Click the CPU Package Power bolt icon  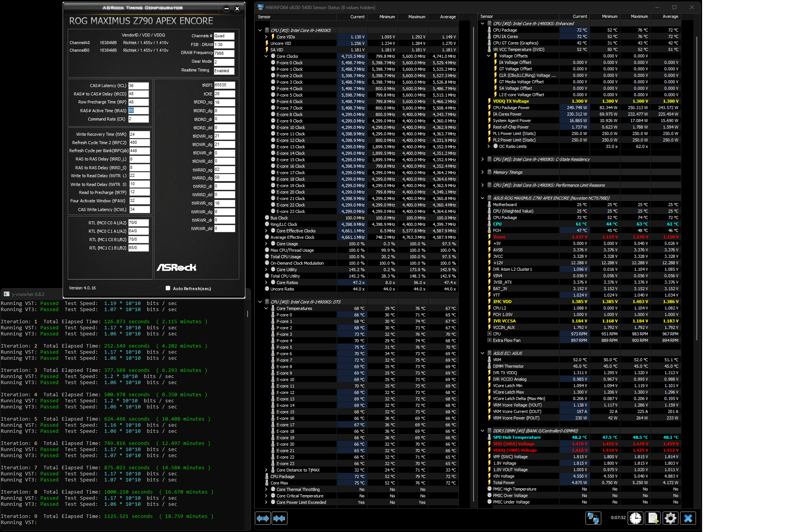pyautogui.click(x=489, y=108)
